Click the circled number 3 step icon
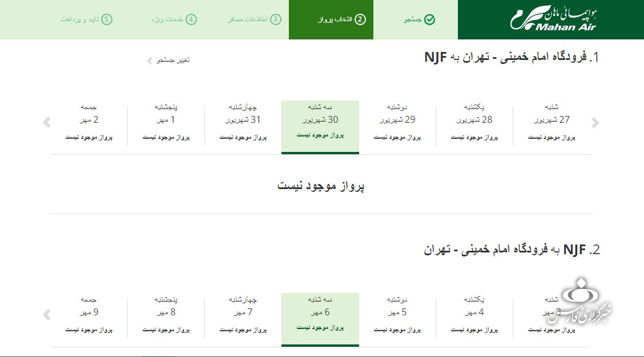The width and height of the screenshot is (644, 357). (276, 19)
